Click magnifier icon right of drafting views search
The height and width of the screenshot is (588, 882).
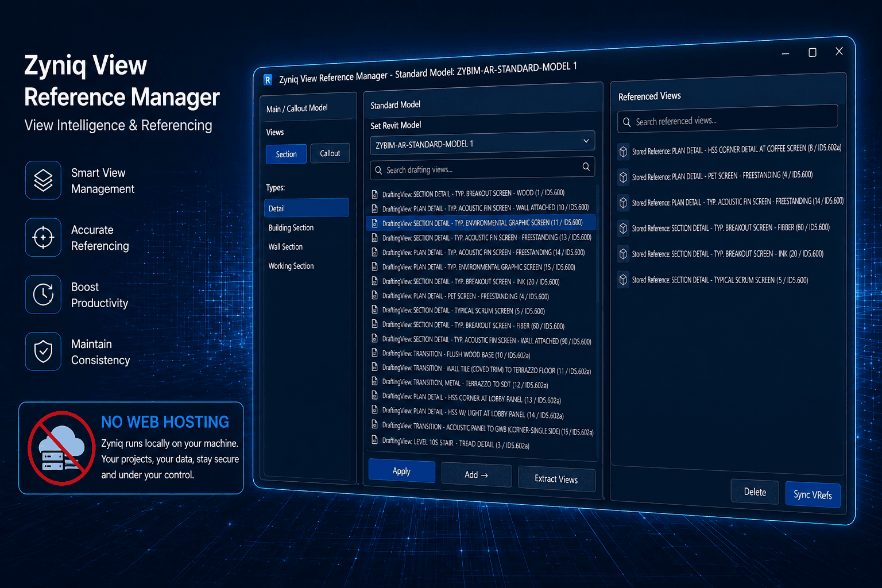coord(586,167)
